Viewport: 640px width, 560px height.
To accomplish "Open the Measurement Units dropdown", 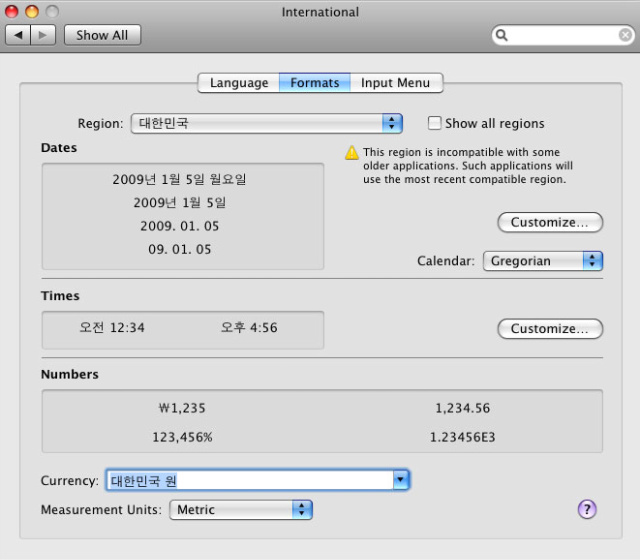I will coord(241,510).
